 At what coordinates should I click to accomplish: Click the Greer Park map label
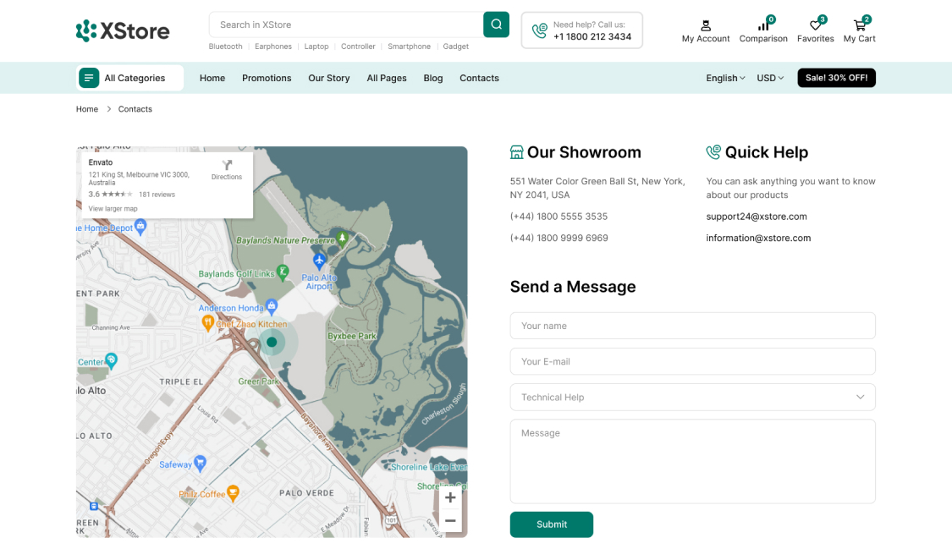[x=258, y=382]
